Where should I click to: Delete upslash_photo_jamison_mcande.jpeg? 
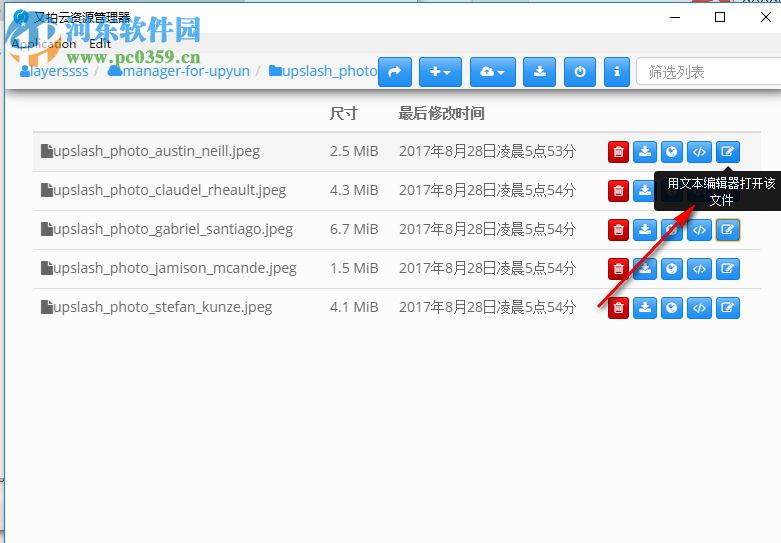(618, 269)
